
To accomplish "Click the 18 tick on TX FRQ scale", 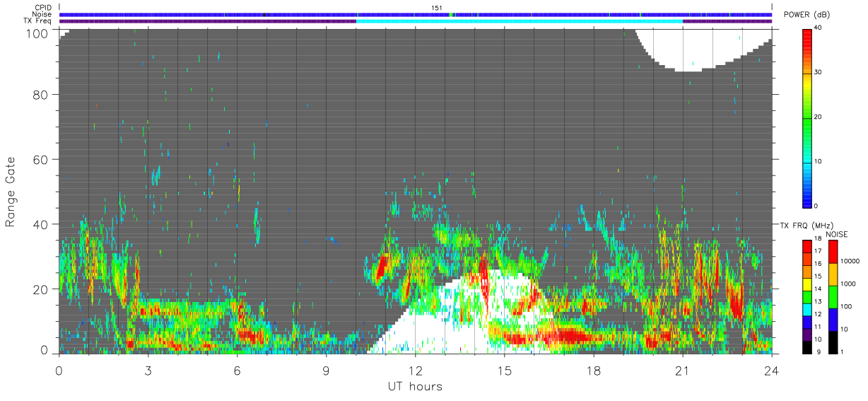I will click(819, 239).
